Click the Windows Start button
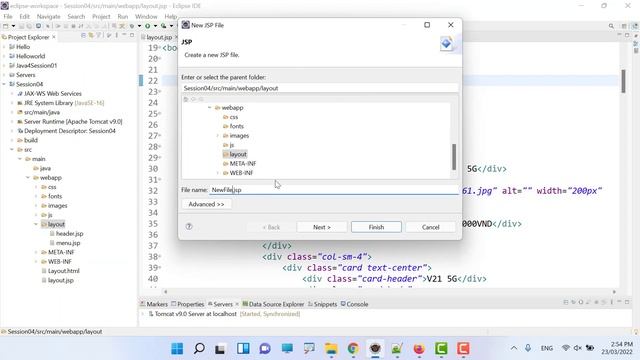Viewport: 640px width, 360px height. tap(177, 349)
